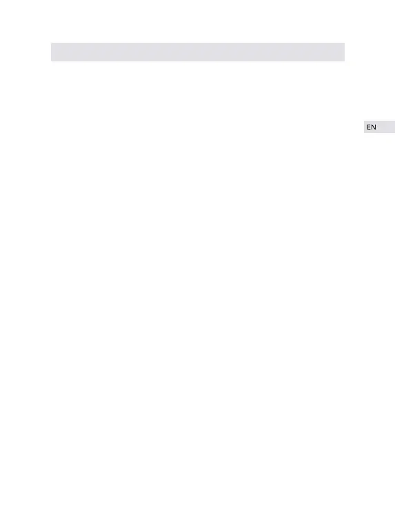Click the EN language tab

coord(379,127)
